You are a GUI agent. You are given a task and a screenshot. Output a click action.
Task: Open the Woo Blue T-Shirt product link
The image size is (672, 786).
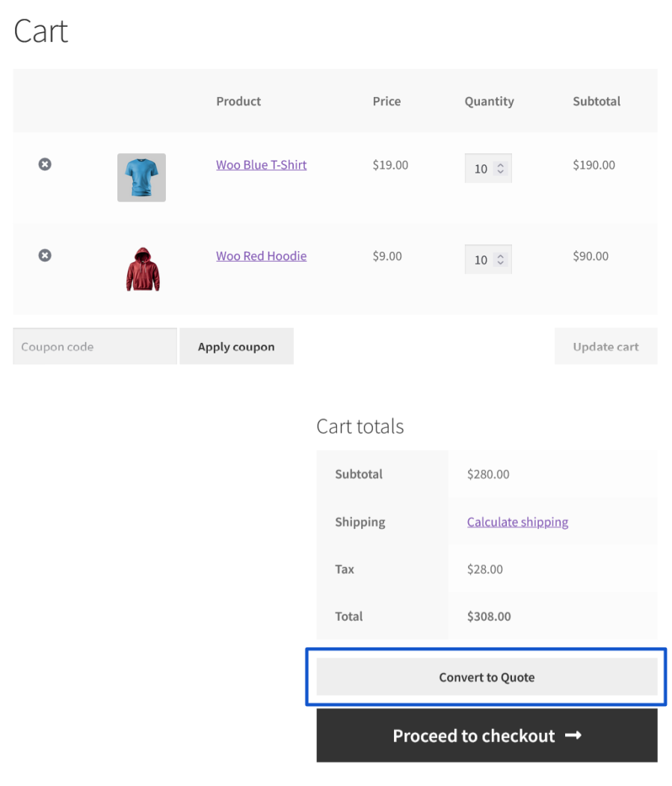point(261,165)
